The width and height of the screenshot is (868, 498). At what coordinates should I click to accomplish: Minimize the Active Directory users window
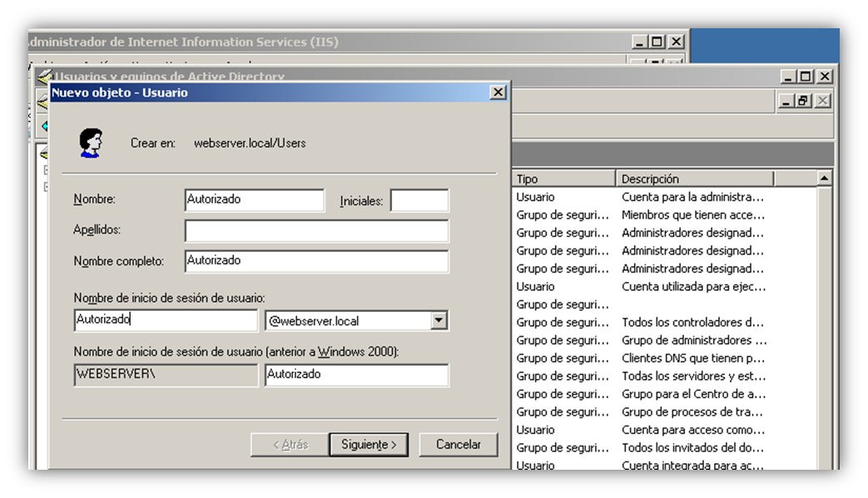coord(787,76)
